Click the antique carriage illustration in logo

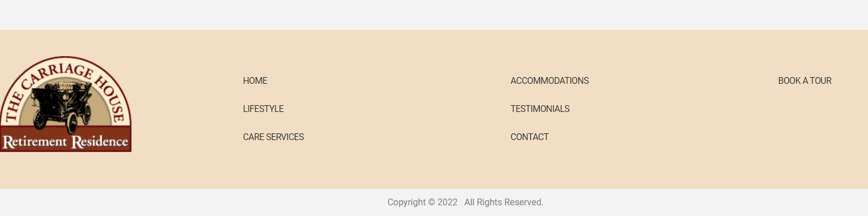(62, 107)
